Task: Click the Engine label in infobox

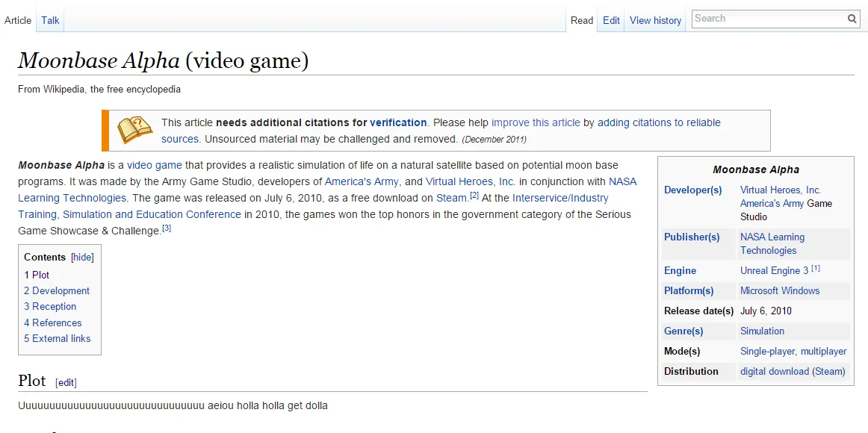Action: (681, 271)
